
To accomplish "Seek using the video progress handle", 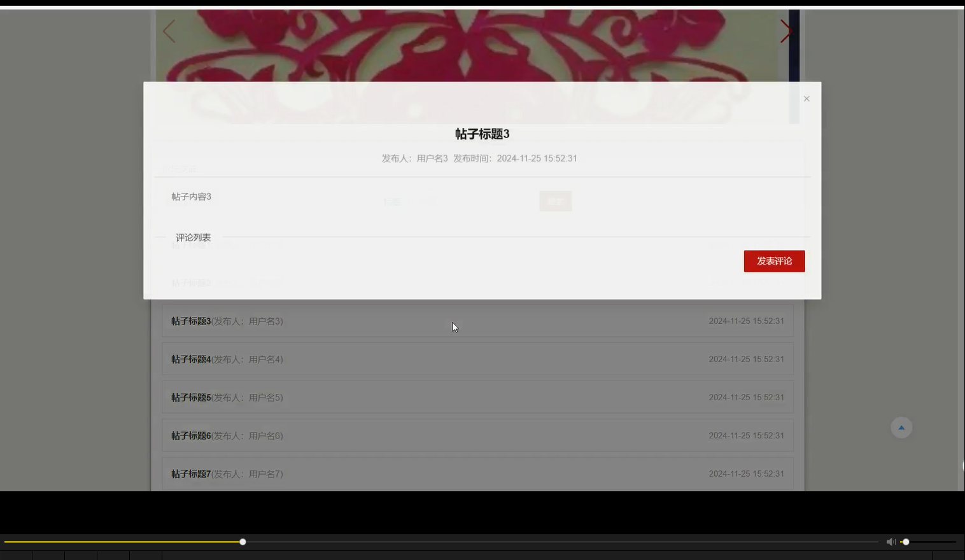I will click(243, 542).
